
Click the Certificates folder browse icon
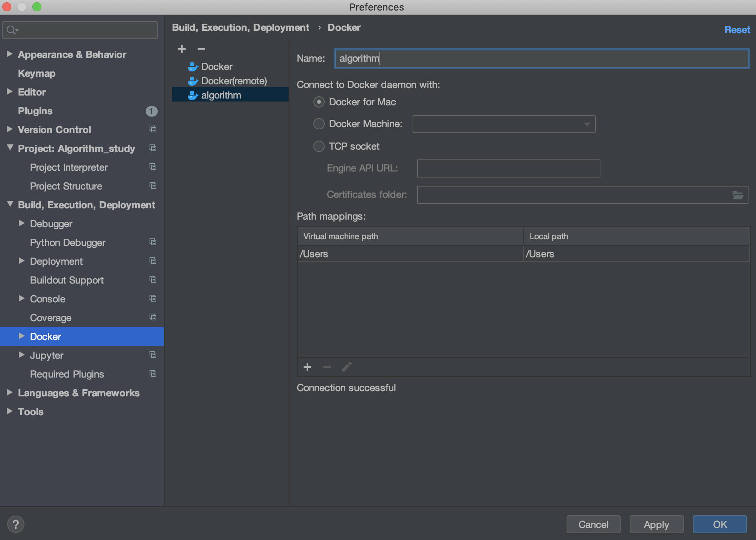pyautogui.click(x=738, y=195)
